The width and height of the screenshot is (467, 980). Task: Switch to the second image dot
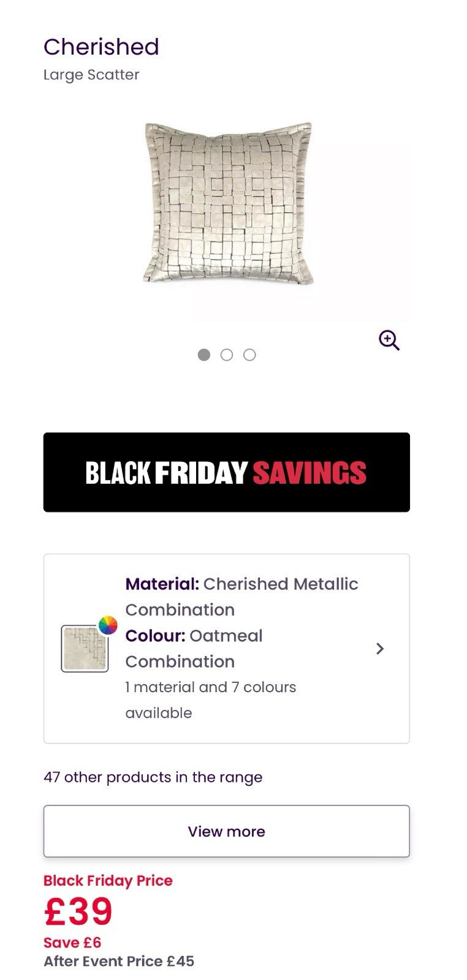[x=227, y=355]
